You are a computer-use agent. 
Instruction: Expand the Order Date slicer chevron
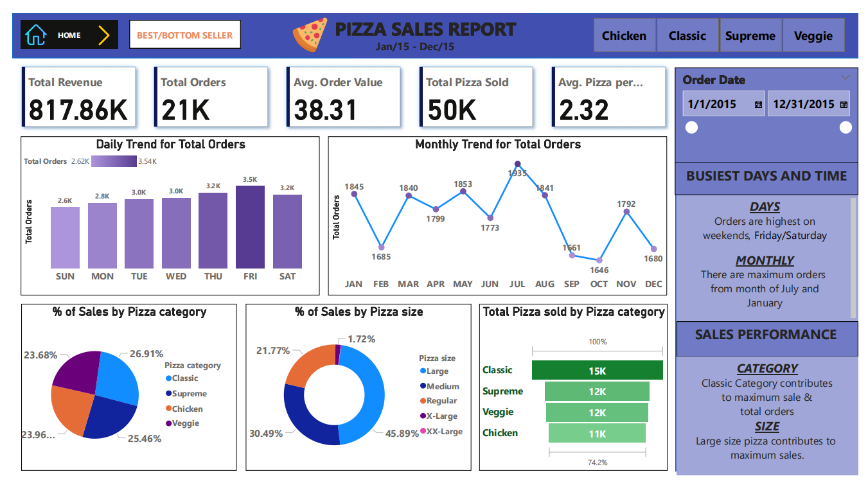coord(845,78)
